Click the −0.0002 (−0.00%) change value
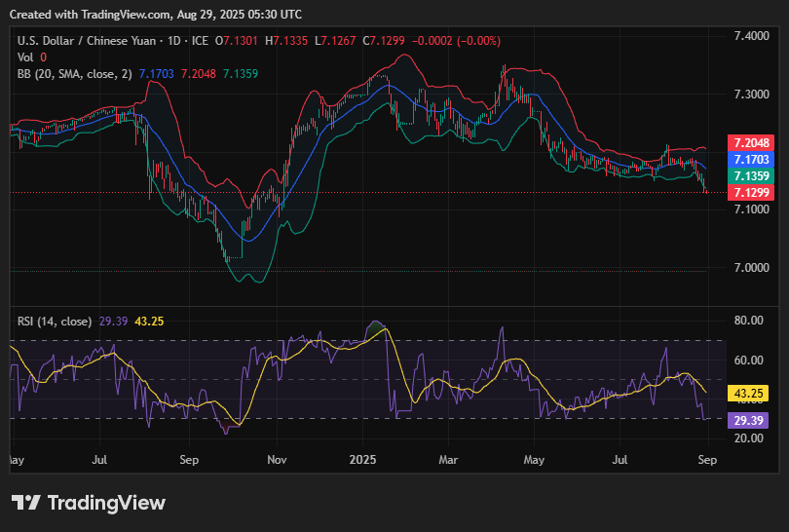Viewport: 789px width, 532px height. point(457,41)
